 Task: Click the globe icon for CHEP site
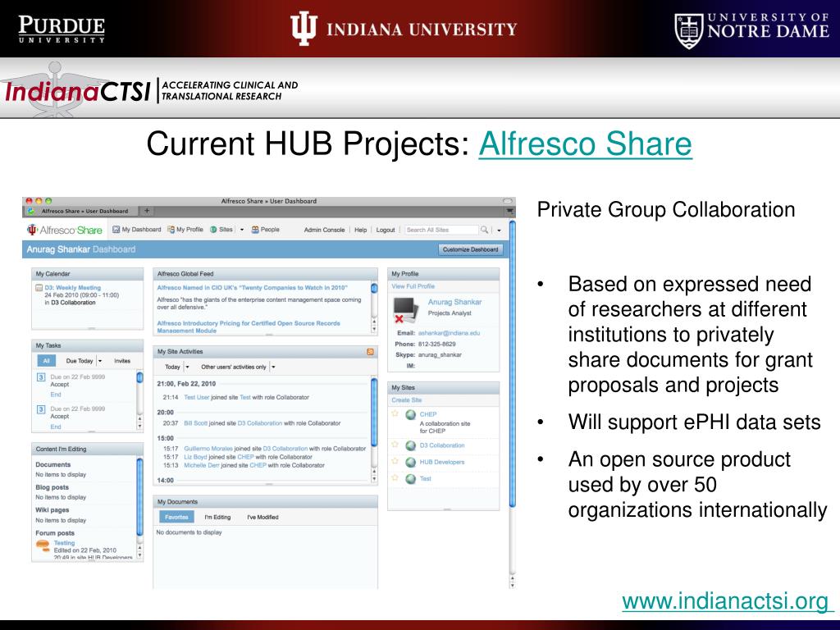click(x=411, y=414)
